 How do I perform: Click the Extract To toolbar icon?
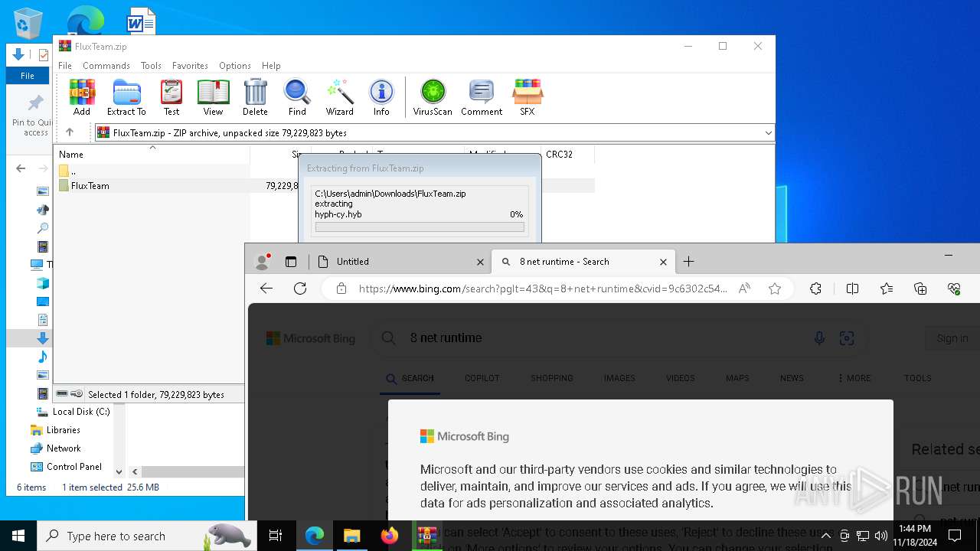tap(126, 97)
